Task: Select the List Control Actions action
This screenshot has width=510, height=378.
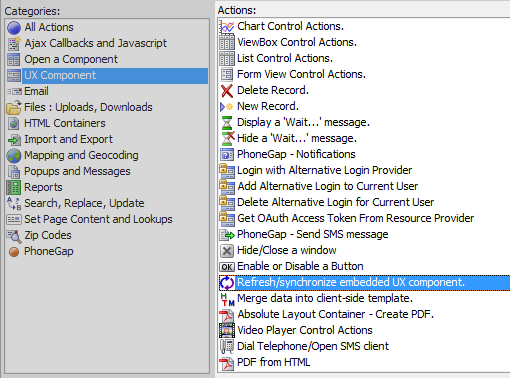Action: (x=285, y=58)
